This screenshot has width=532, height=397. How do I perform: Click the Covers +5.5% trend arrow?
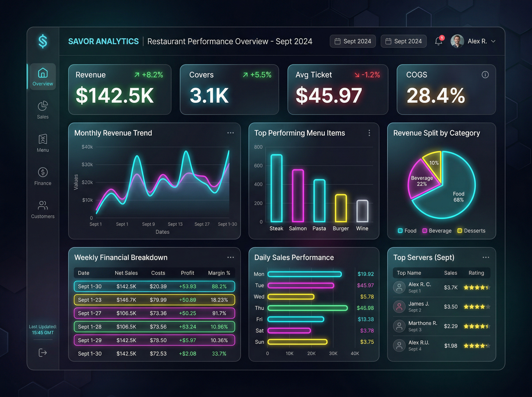point(245,75)
